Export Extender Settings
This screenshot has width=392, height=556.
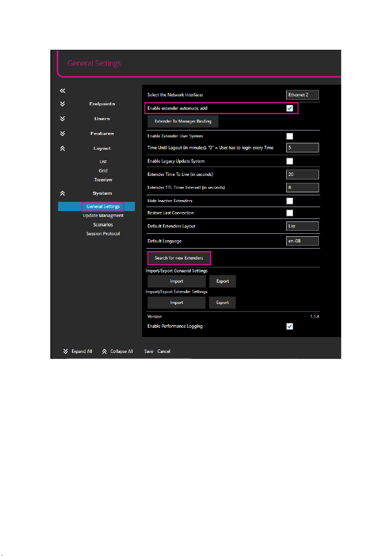click(x=222, y=302)
